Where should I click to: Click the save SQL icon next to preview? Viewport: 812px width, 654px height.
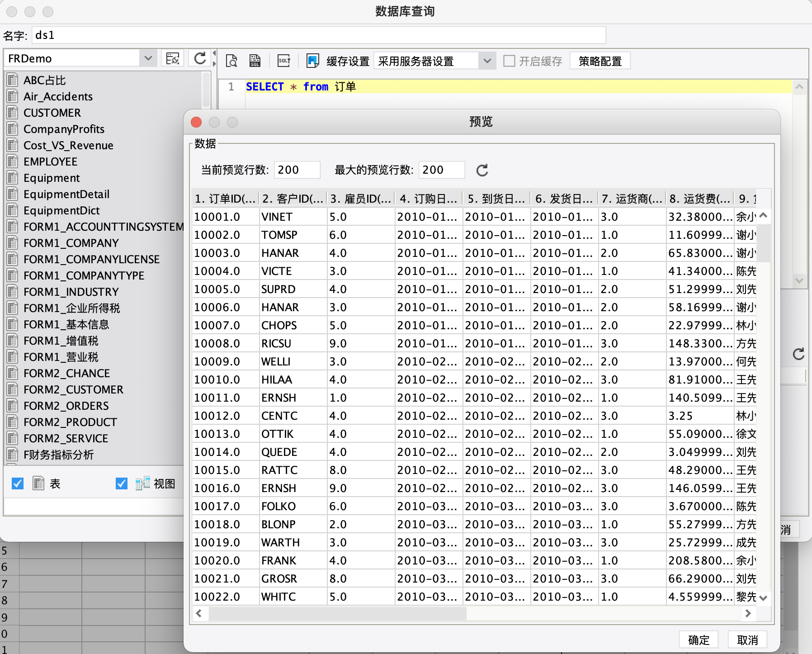click(255, 61)
